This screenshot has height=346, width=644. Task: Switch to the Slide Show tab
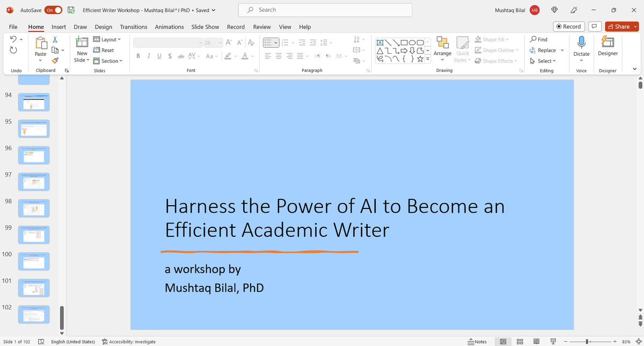pos(205,27)
